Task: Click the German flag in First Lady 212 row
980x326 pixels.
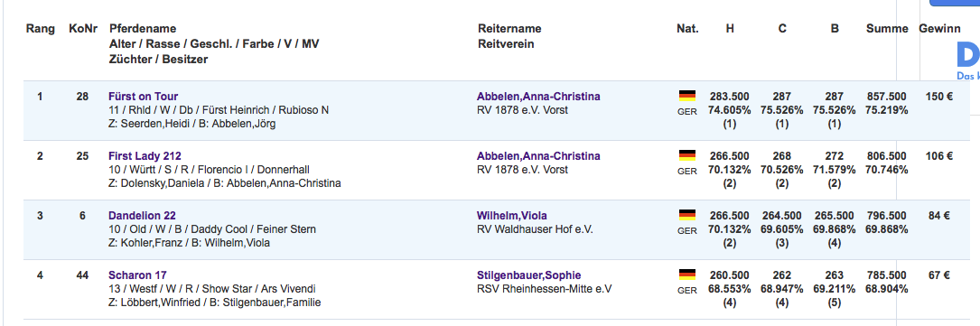Action: point(686,155)
